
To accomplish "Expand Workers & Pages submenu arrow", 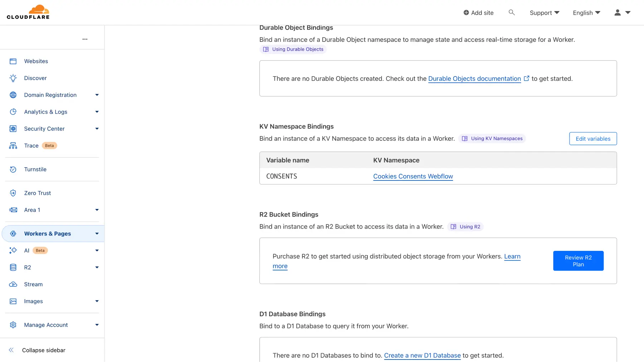I will 97,234.
